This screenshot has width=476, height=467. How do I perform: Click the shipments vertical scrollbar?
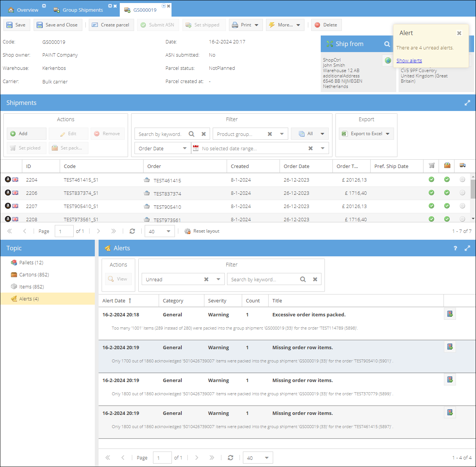click(473, 189)
